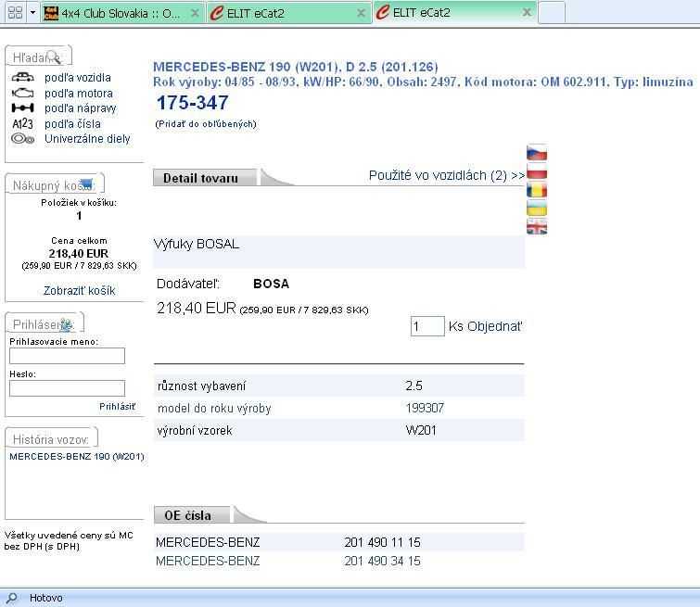Switch to the 4x4 Club Slovakia tab

pos(121,13)
